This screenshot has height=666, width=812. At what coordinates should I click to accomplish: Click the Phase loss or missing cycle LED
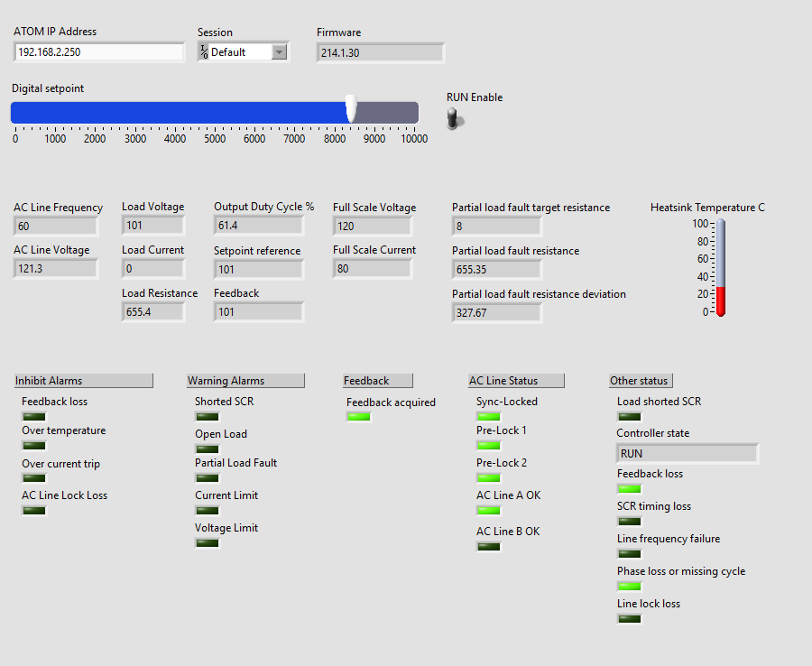coord(629,586)
